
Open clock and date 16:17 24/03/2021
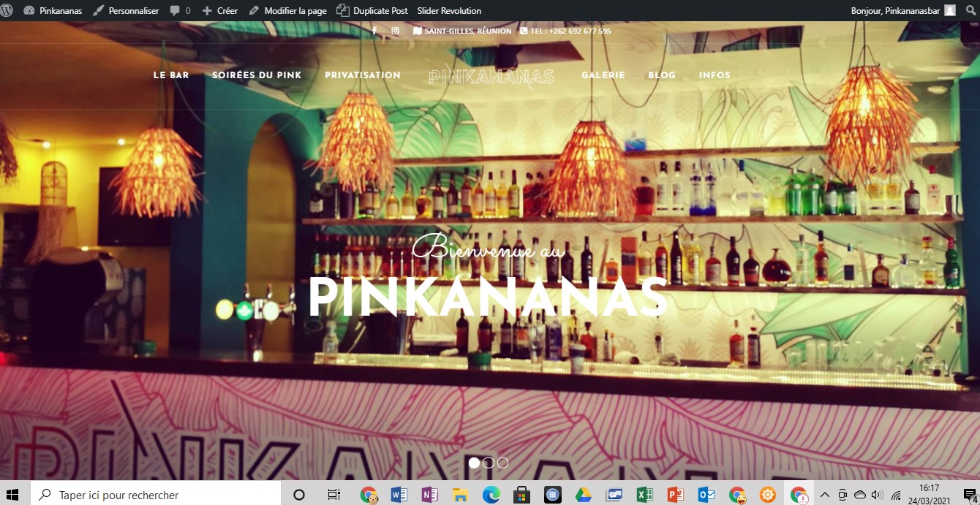929,495
